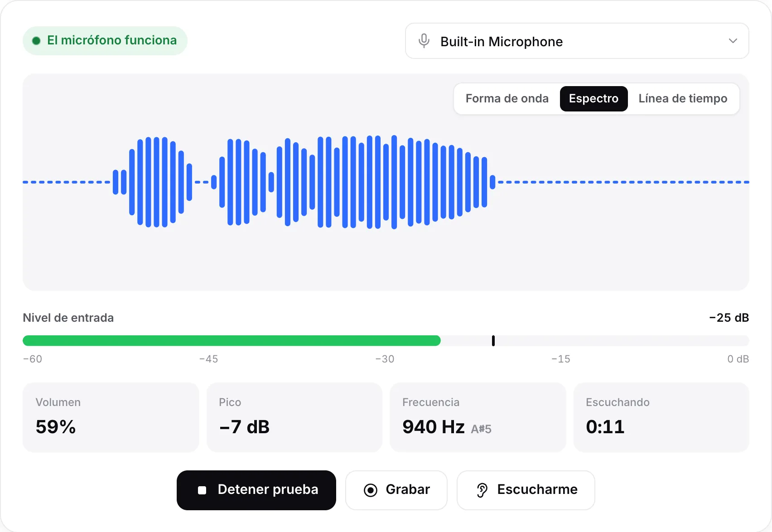Screen dimensions: 772x532
Task: Click the 940 Hz frequency value
Action: (434, 427)
